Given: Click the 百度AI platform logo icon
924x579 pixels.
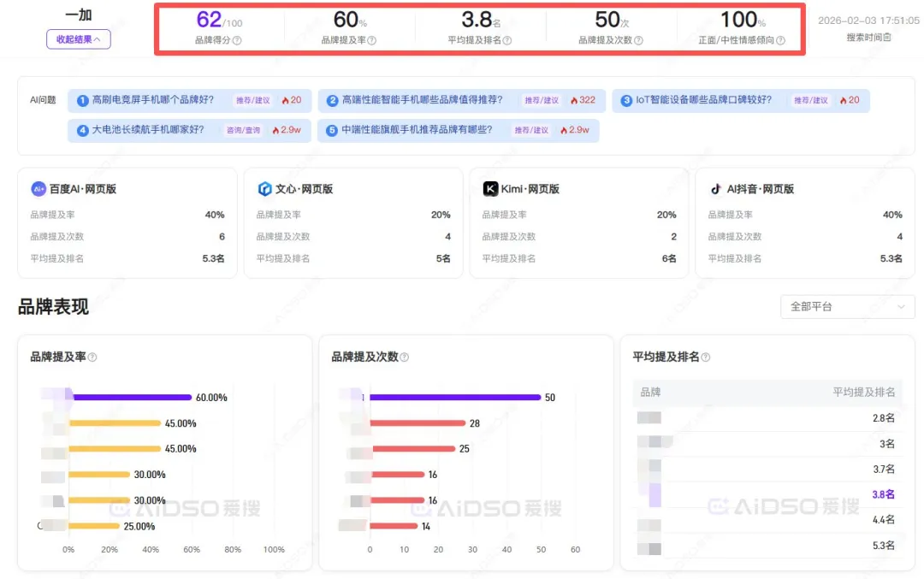Looking at the screenshot, I should [38, 189].
